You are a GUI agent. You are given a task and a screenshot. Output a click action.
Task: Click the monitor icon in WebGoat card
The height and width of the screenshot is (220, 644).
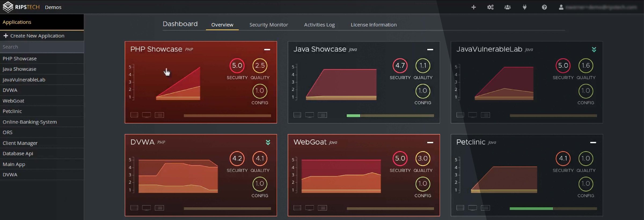tap(309, 208)
